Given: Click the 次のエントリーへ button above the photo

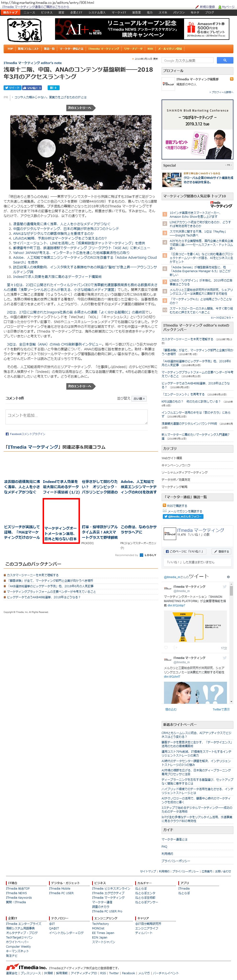Looking at the screenshot, I should click(x=79, y=108).
